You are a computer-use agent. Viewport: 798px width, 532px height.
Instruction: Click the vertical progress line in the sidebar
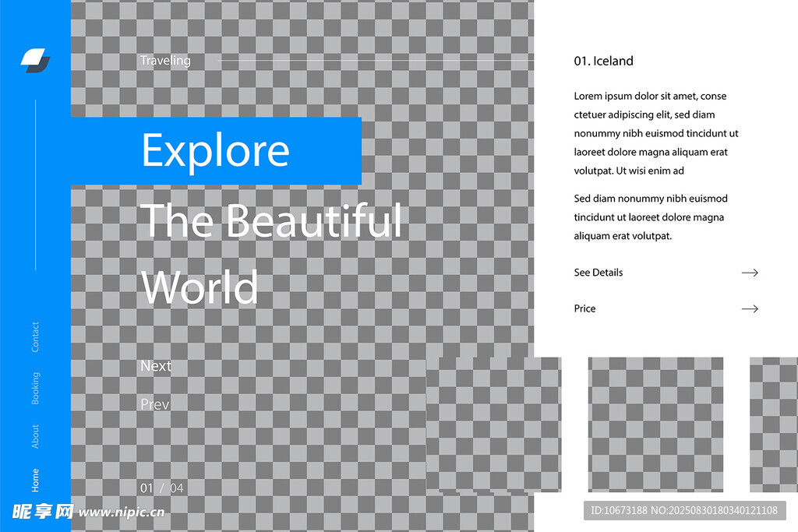click(35, 185)
